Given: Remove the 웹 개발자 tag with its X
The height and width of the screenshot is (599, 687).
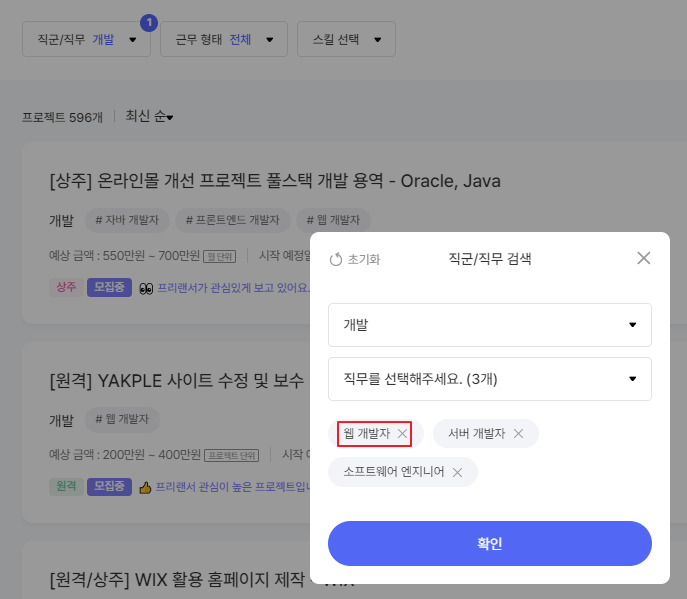Looking at the screenshot, I should 402,434.
